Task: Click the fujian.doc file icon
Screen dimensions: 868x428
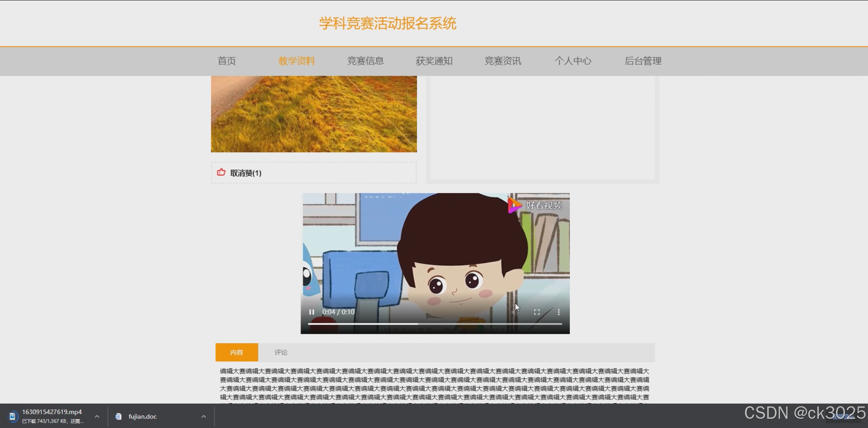Action: click(x=119, y=416)
